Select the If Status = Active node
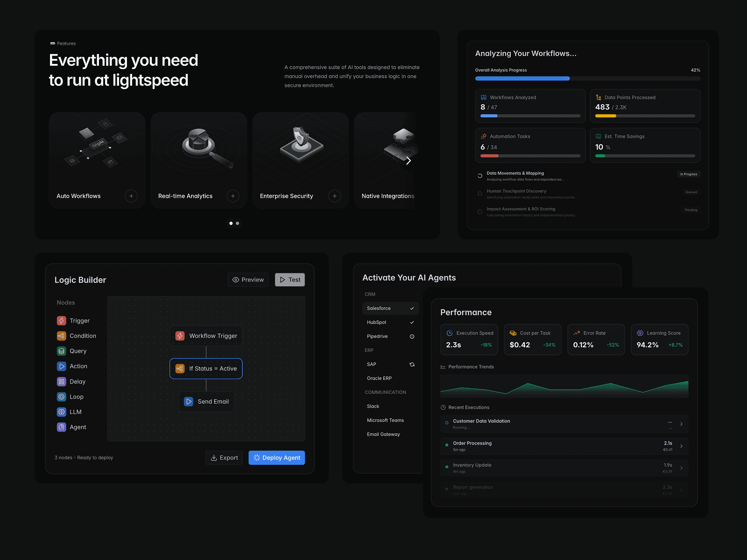This screenshot has height=560, width=747. pos(206,369)
